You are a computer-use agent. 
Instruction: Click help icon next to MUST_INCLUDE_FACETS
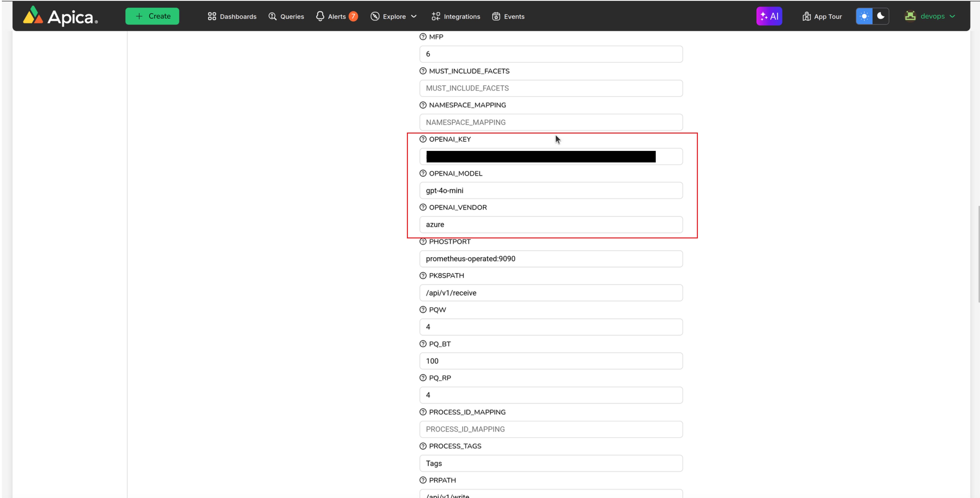point(423,71)
